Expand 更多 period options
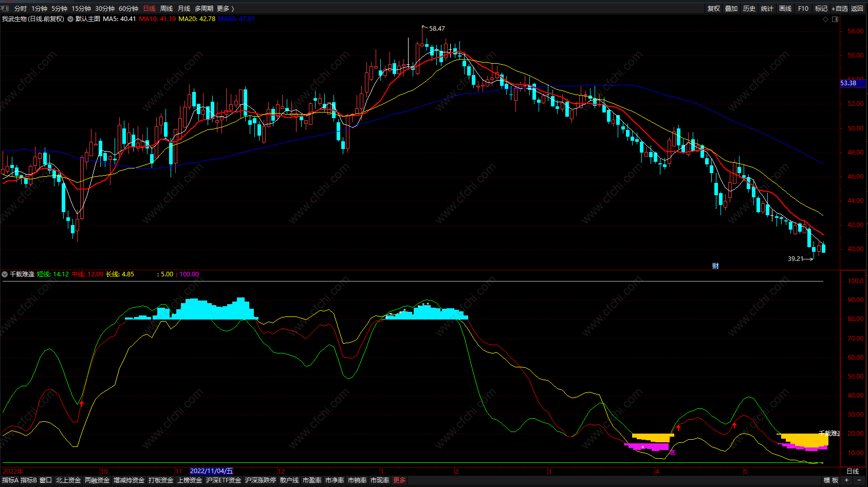 point(225,8)
